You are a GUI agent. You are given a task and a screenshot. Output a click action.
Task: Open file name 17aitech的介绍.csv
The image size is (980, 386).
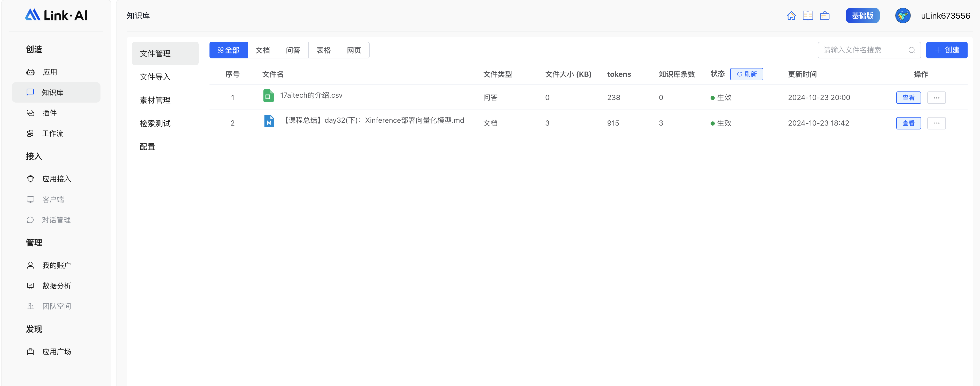pos(311,95)
